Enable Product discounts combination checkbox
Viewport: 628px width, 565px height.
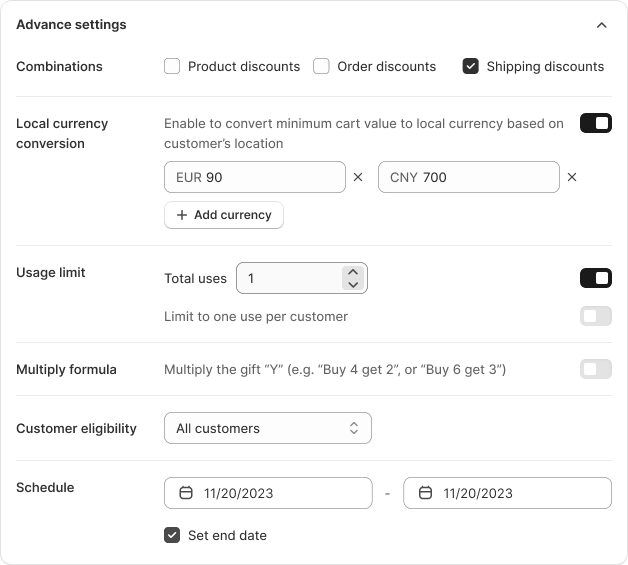point(172,67)
